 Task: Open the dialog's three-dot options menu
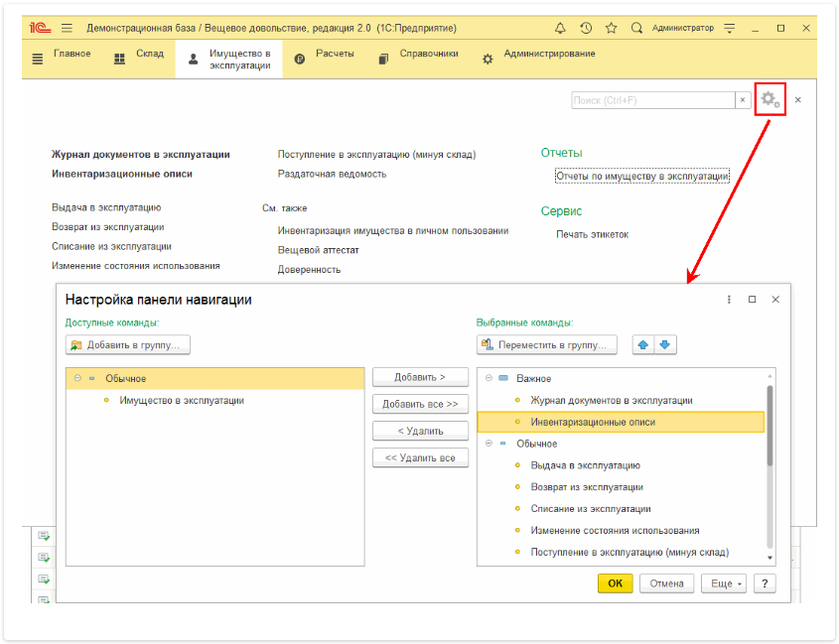point(729,300)
